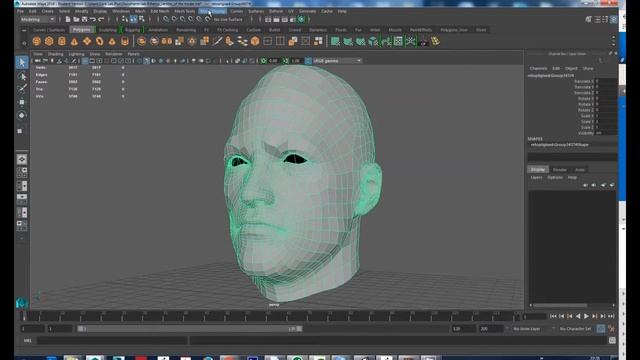Open the shelf options menu at left
The image size is (640, 360).
click(24, 42)
